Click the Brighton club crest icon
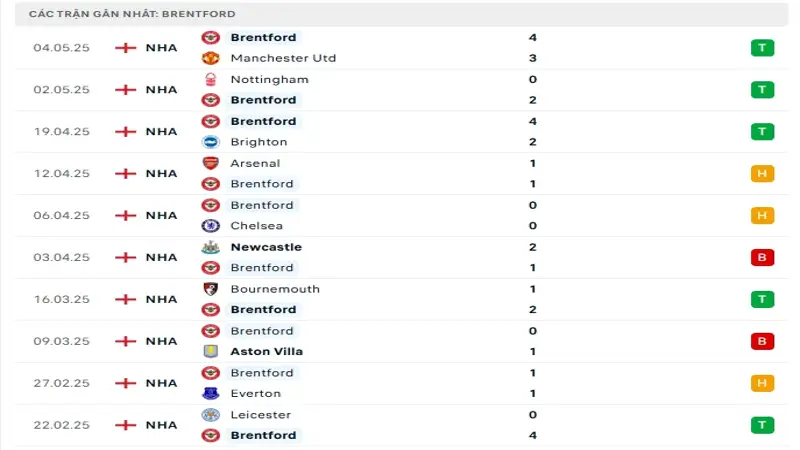The width and height of the screenshot is (800, 450). coord(210,142)
